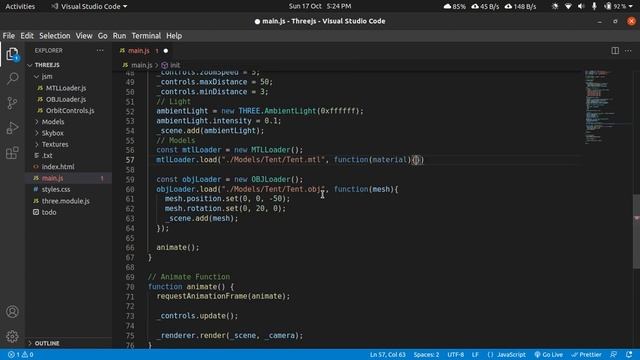Open the Go menu

(102, 36)
